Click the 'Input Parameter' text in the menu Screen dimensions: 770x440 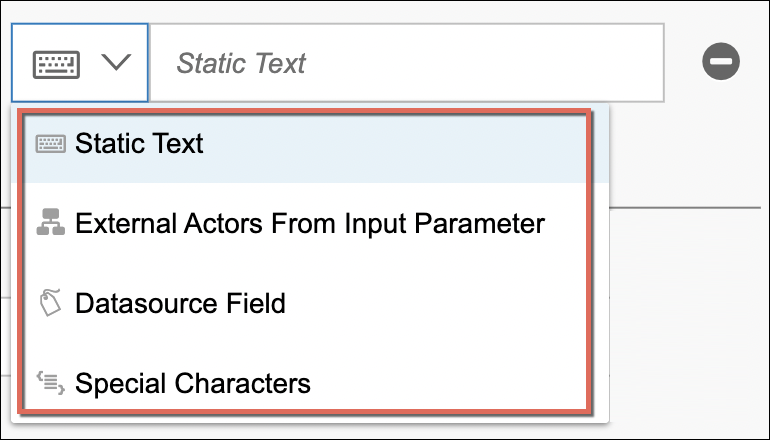pyautogui.click(x=466, y=224)
